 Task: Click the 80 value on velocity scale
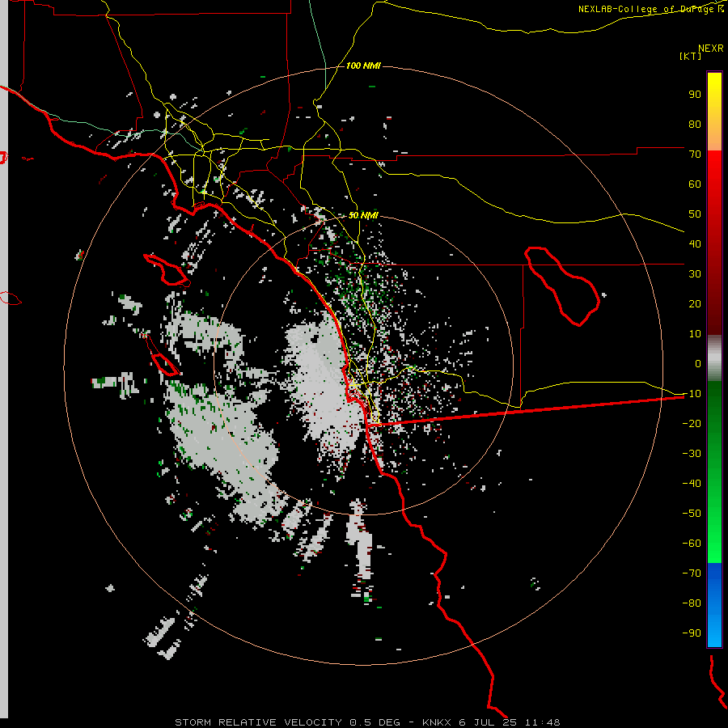click(695, 124)
